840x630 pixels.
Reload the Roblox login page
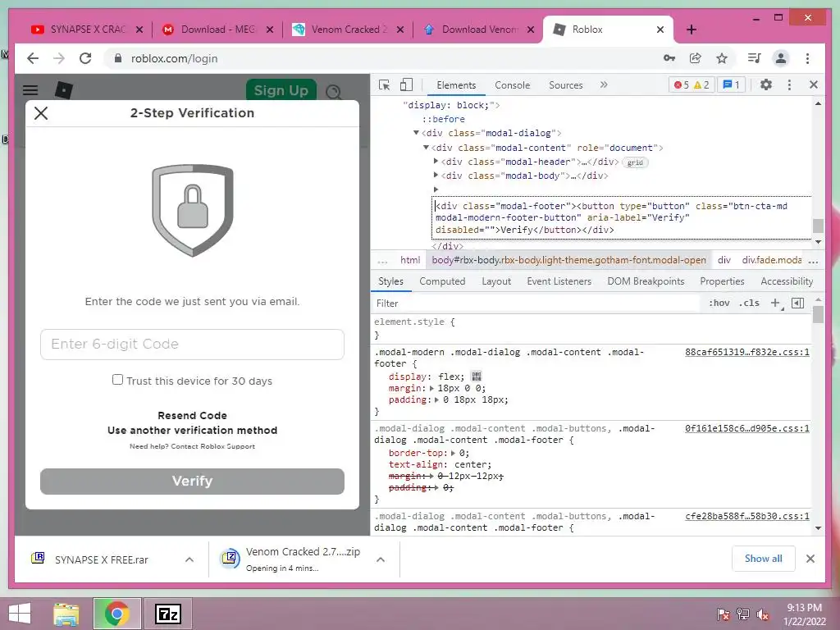point(85,58)
